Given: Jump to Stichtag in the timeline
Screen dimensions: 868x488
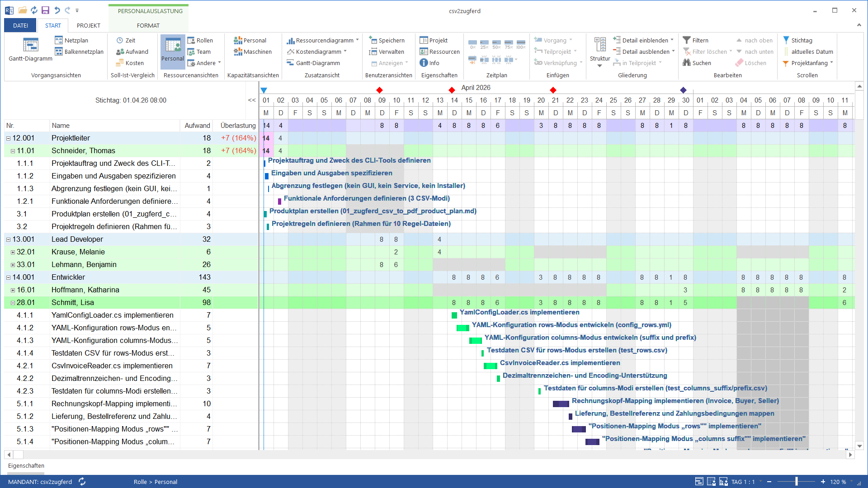Looking at the screenshot, I should coord(797,40).
